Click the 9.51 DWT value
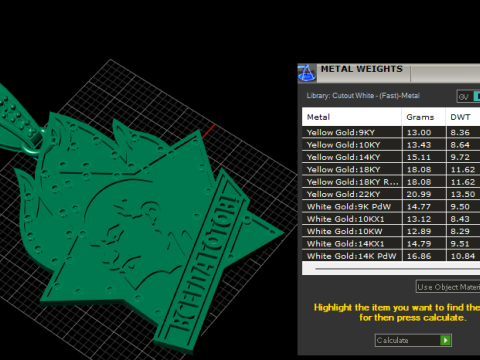The width and height of the screenshot is (480, 360). pos(460,243)
